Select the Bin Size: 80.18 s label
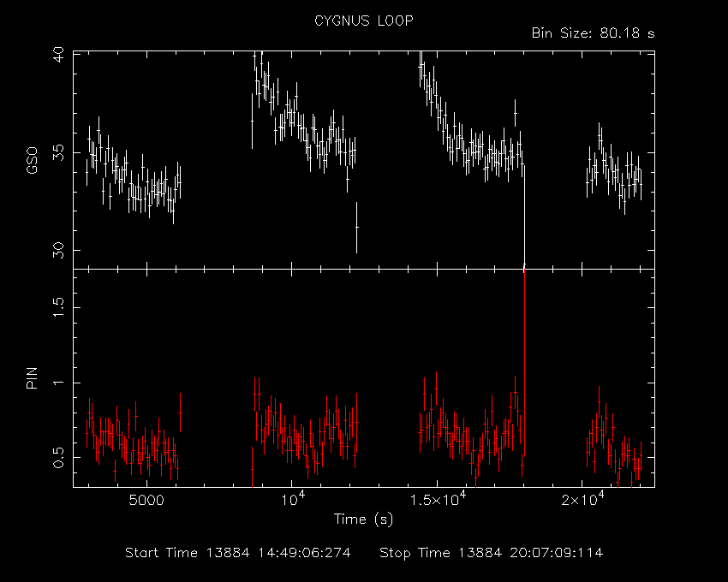This screenshot has width=728, height=582. pyautogui.click(x=593, y=33)
